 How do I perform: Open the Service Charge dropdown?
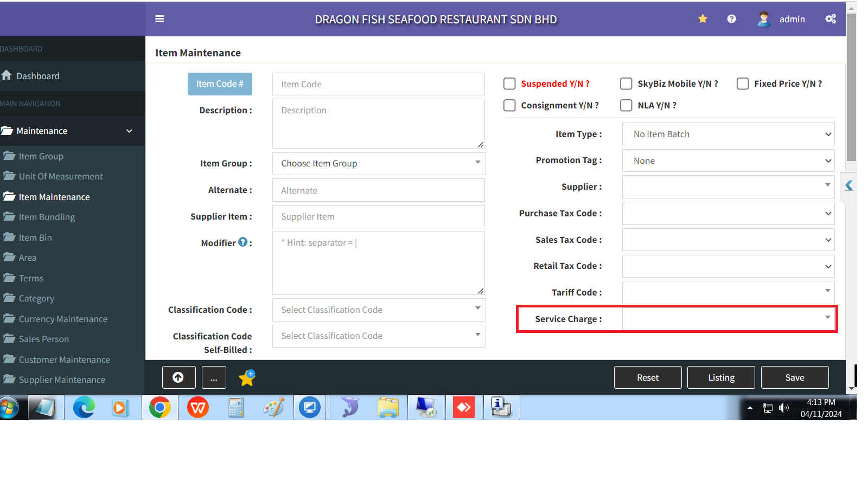pos(727,319)
